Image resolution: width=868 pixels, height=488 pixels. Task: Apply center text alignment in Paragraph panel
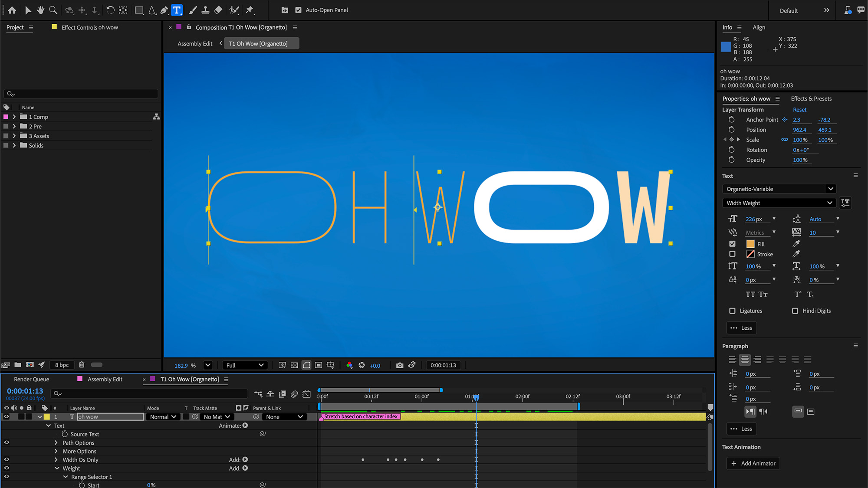click(745, 360)
